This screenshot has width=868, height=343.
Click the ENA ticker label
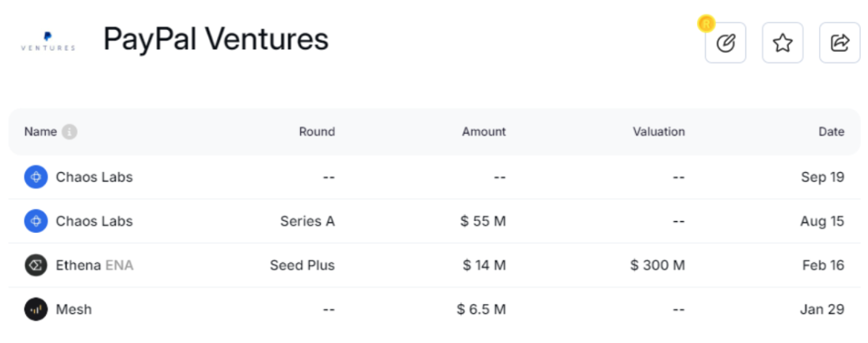pyautogui.click(x=120, y=265)
